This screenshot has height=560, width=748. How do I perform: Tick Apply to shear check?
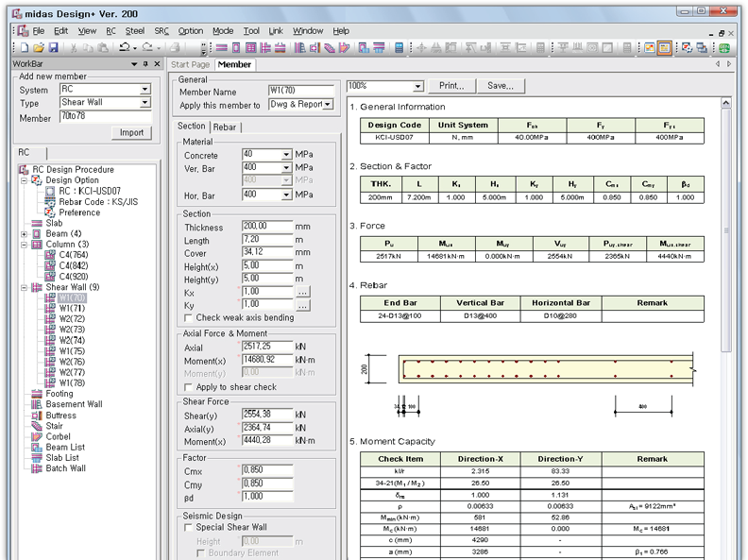pos(189,387)
